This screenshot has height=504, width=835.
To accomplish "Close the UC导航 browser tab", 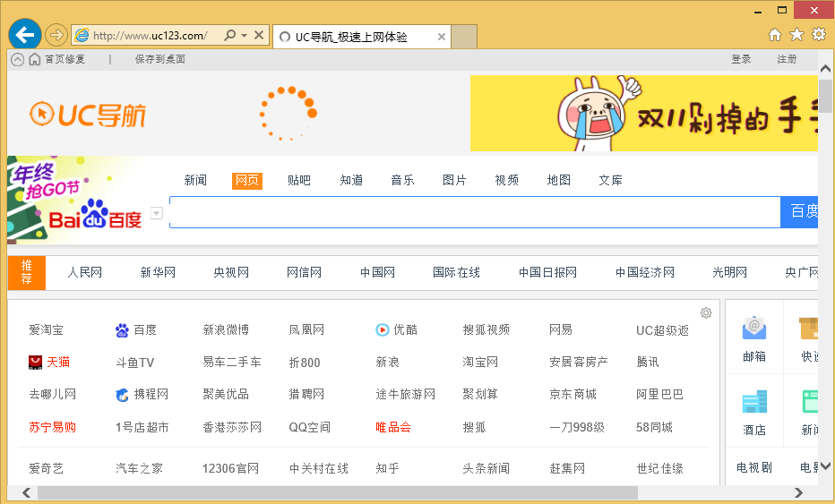I will 442,37.
